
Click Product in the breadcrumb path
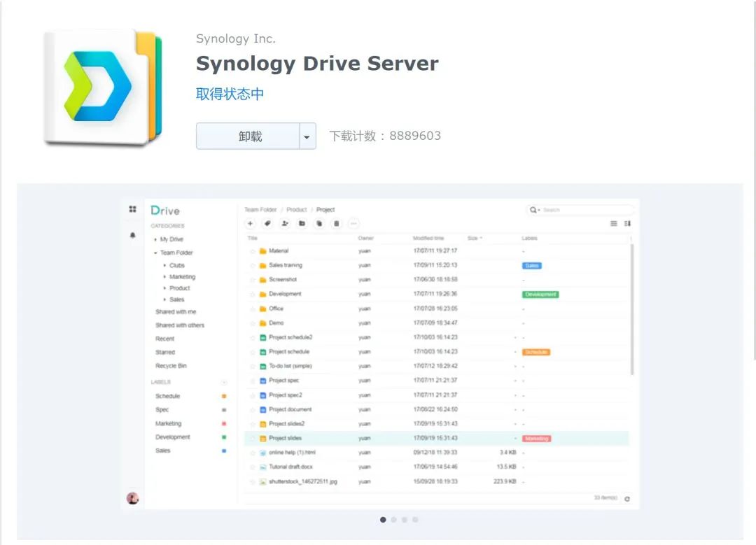(x=297, y=210)
